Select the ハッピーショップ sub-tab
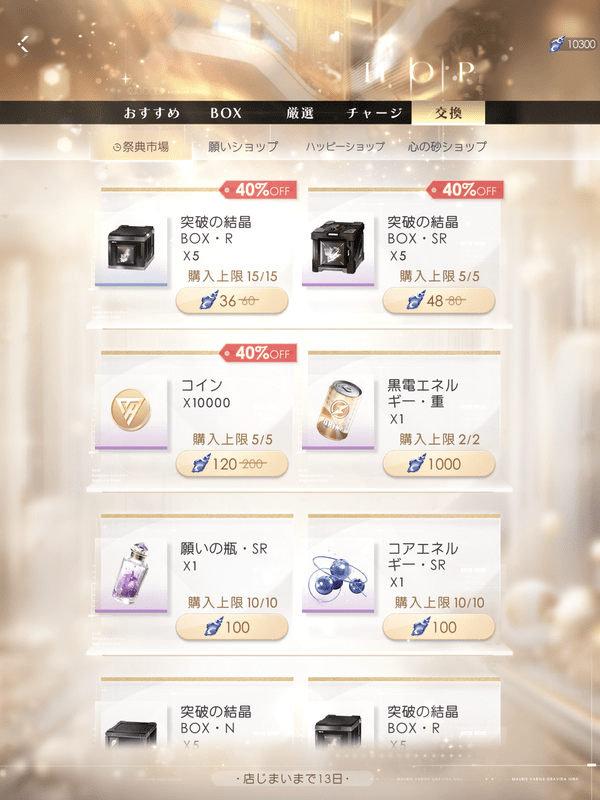The image size is (600, 800). 345,146
